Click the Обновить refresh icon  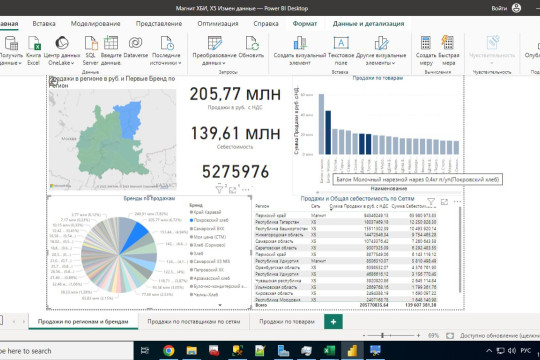[252, 44]
